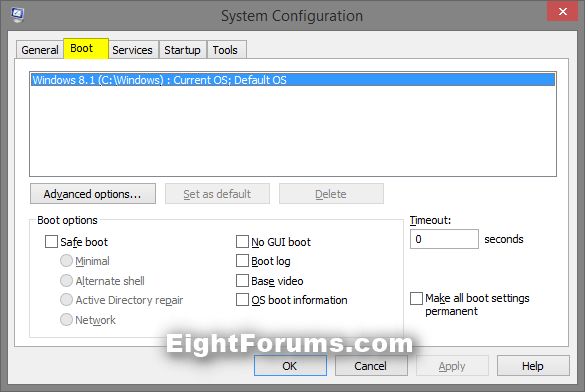
Task: Select the Boot tab
Action: (86, 48)
